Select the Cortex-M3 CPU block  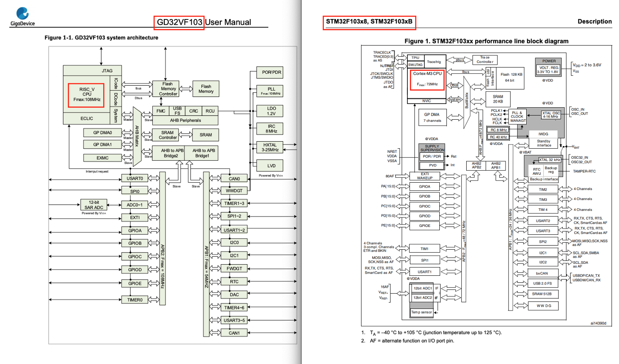427,79
